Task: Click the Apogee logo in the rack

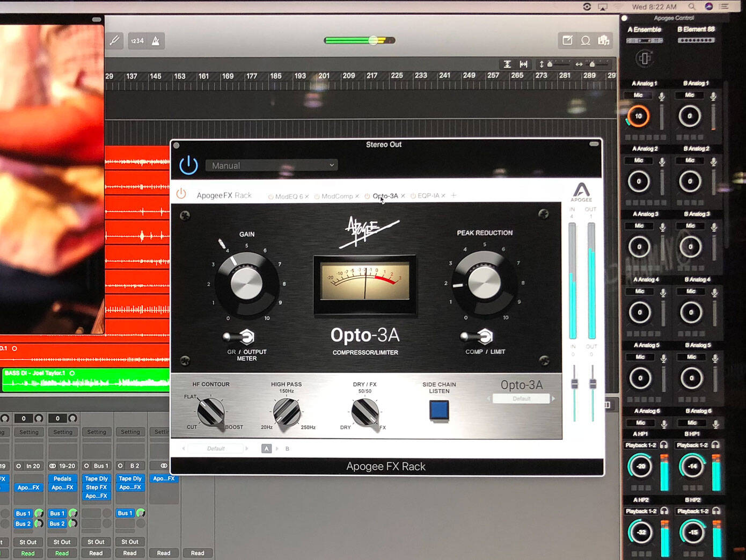Action: click(x=581, y=192)
